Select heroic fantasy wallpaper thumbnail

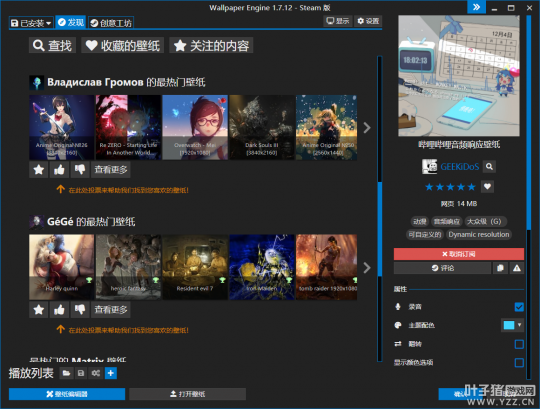pyautogui.click(x=128, y=267)
